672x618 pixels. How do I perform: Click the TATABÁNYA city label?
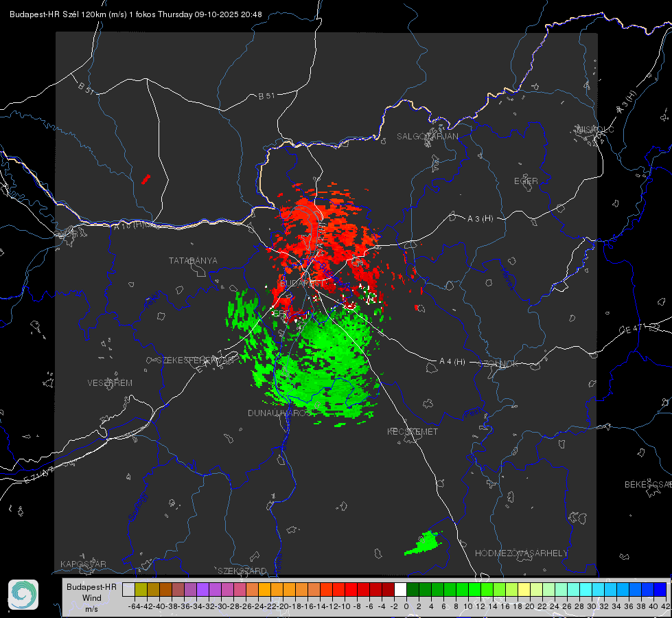193,261
